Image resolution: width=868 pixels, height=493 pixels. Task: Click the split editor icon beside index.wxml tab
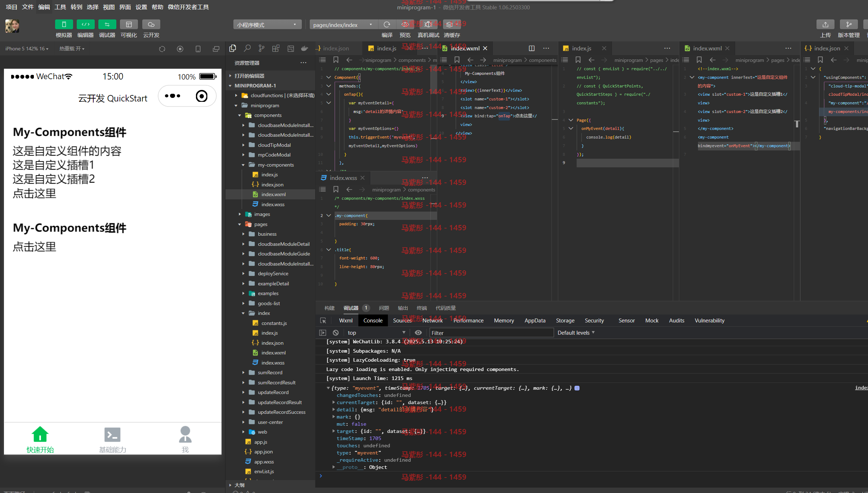click(532, 48)
